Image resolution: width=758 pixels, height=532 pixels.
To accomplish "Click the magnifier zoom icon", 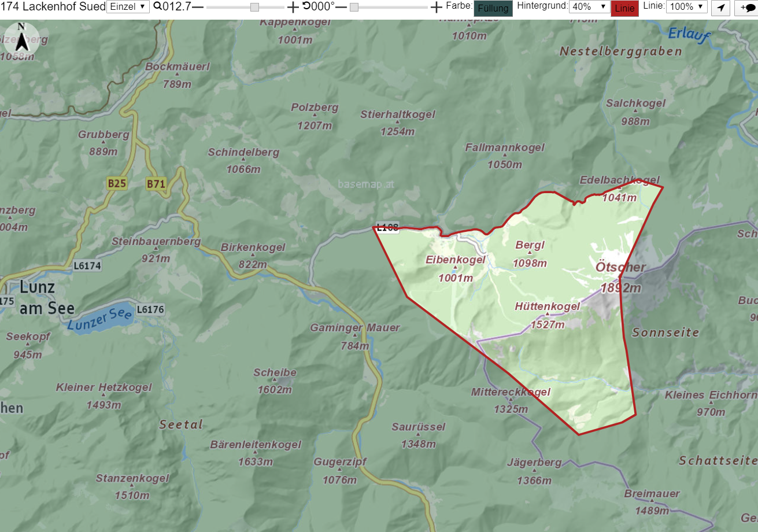I will [157, 7].
